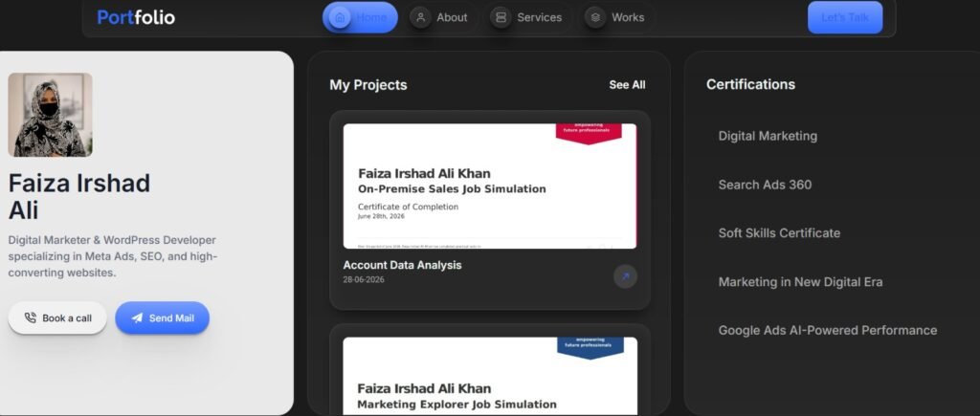Click the Works layers icon
This screenshot has width=980, height=416.
[x=595, y=17]
